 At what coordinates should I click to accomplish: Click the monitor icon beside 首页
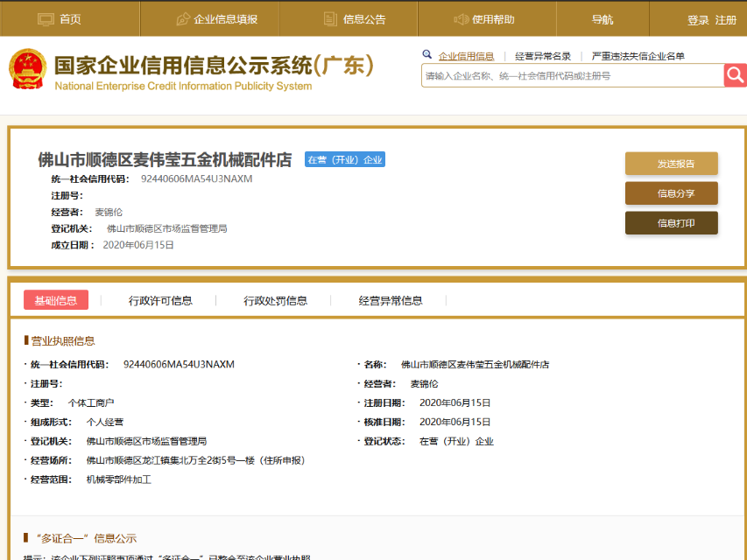[46, 19]
